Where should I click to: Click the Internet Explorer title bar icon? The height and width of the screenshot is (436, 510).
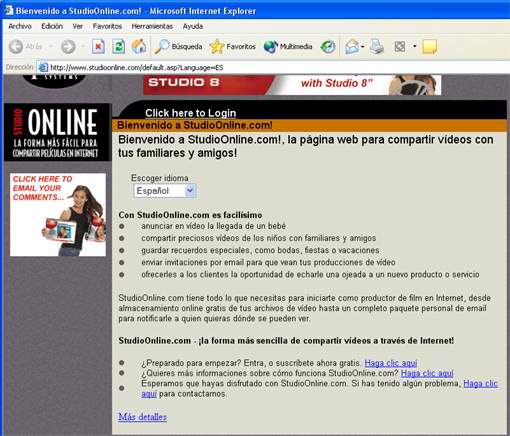point(9,10)
